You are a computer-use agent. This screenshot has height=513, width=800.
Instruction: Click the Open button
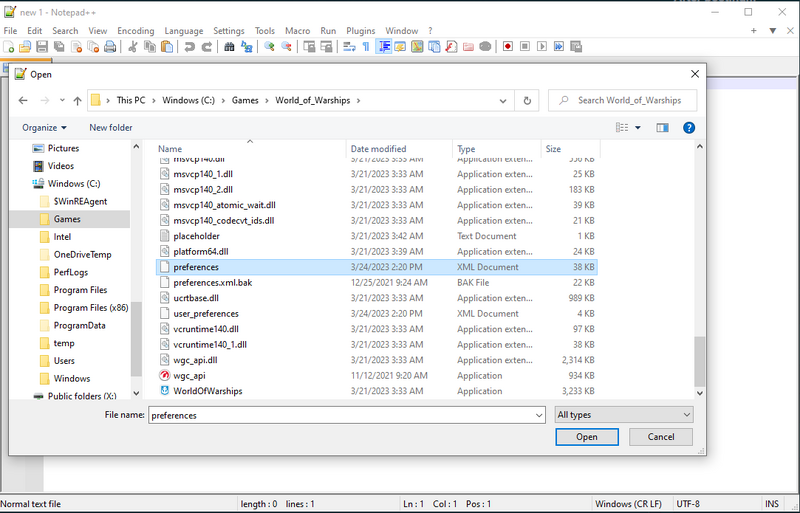pyautogui.click(x=586, y=437)
